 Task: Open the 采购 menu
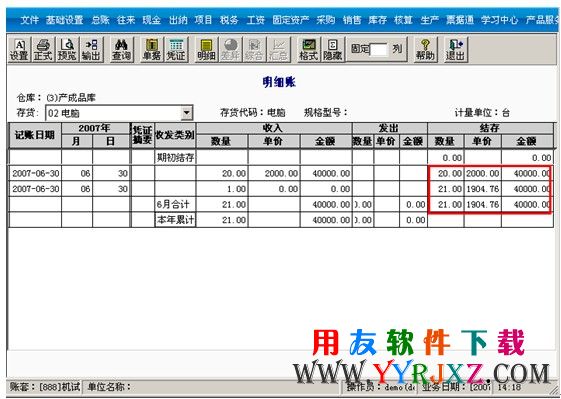point(326,20)
